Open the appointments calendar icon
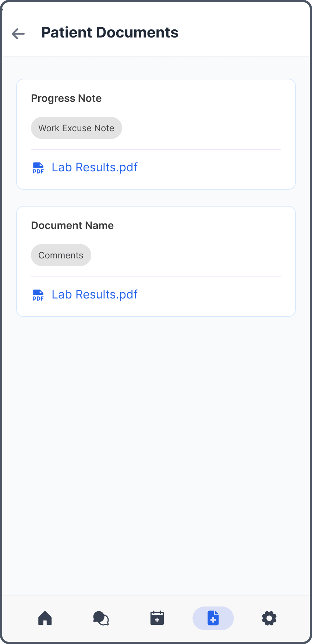Image resolution: width=312 pixels, height=644 pixels. (157, 618)
